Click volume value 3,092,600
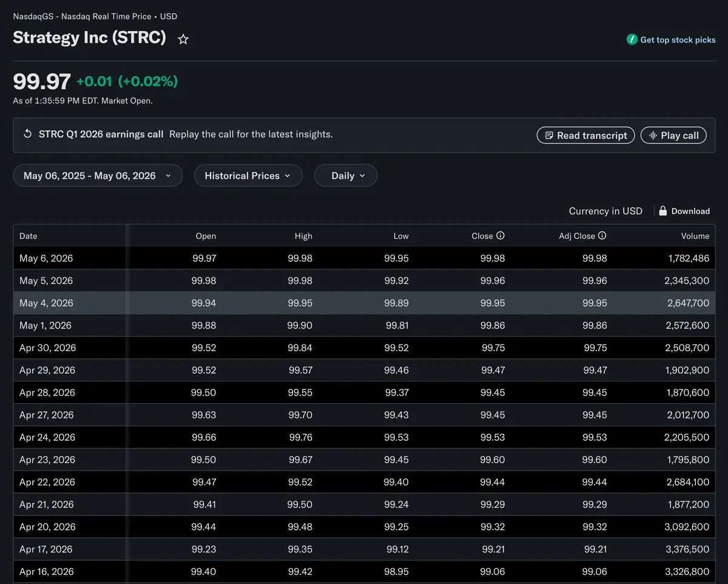Viewport: 728px width, 584px height. pos(687,527)
